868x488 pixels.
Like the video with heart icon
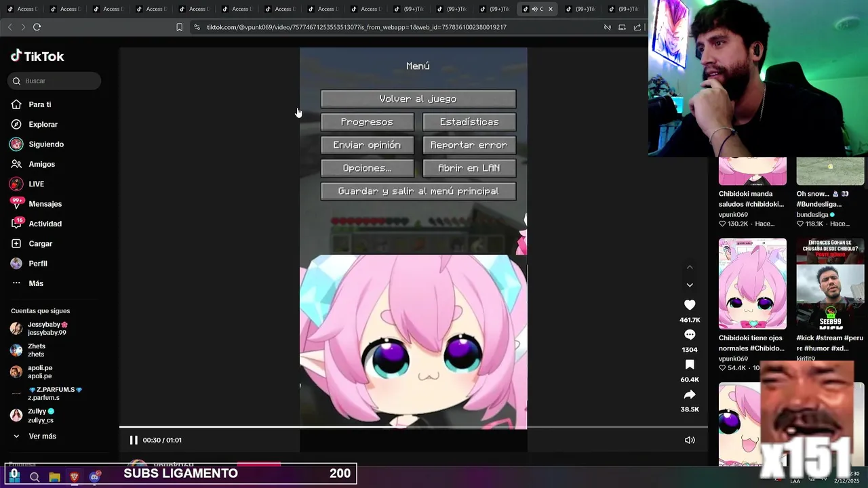pyautogui.click(x=690, y=305)
